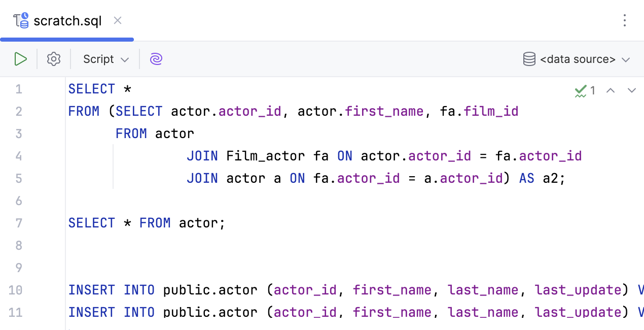Click line number 7 in the gutter
Viewport: 644px width, 330px height.
click(x=19, y=223)
